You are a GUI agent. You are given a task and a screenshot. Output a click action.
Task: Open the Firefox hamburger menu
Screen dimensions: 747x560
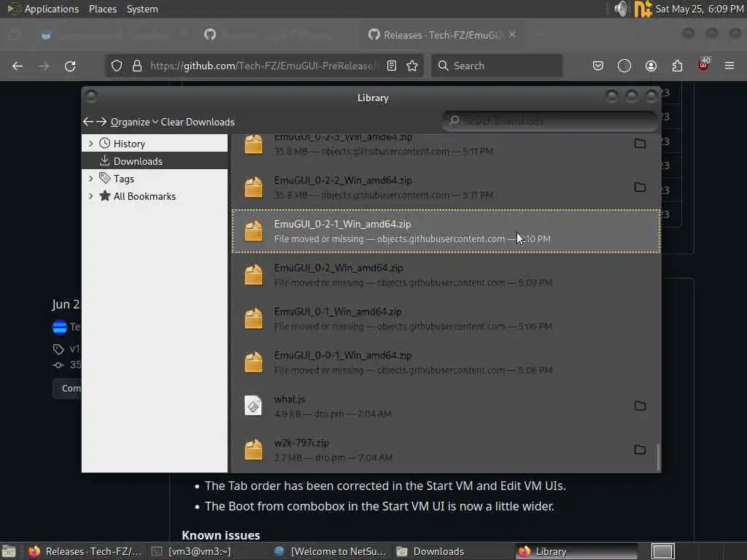point(729,66)
